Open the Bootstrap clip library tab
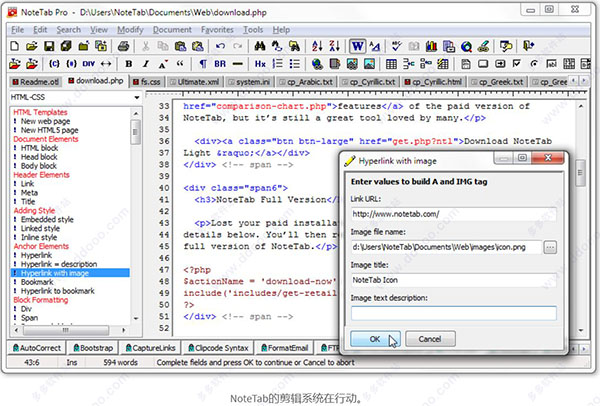This screenshot has height=406, width=600. coord(93,348)
